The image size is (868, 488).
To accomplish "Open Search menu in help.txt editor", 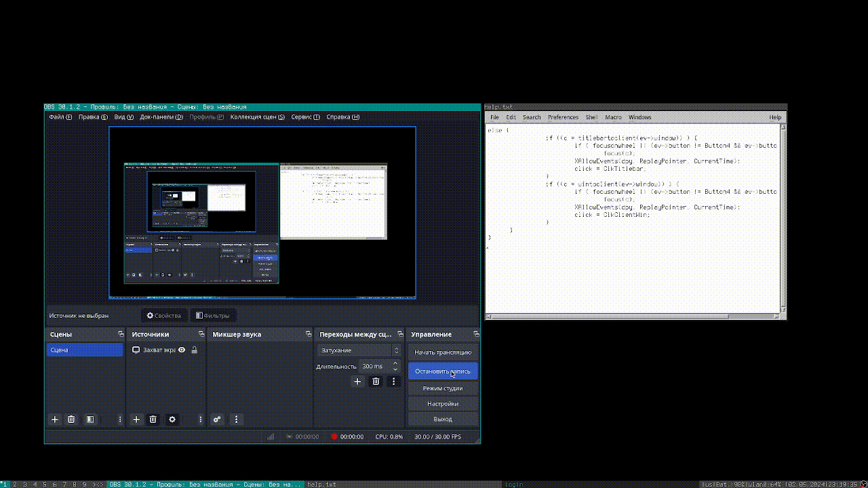I will click(x=532, y=117).
